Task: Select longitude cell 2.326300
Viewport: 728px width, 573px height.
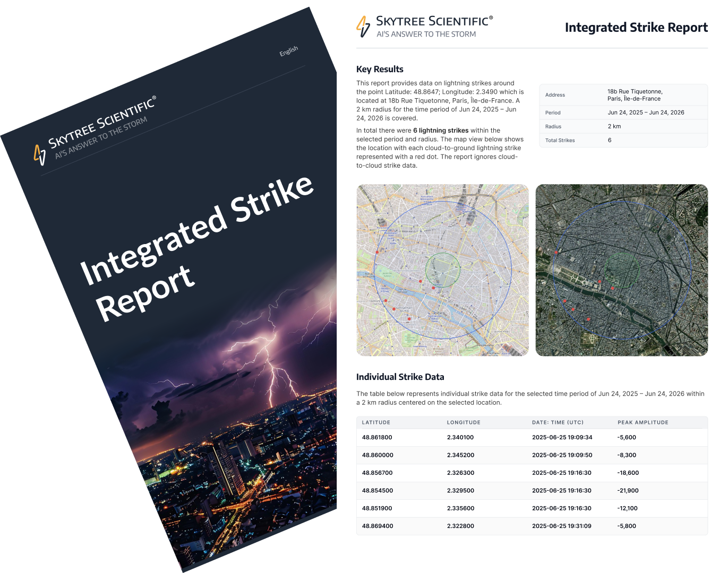Action: point(461,473)
